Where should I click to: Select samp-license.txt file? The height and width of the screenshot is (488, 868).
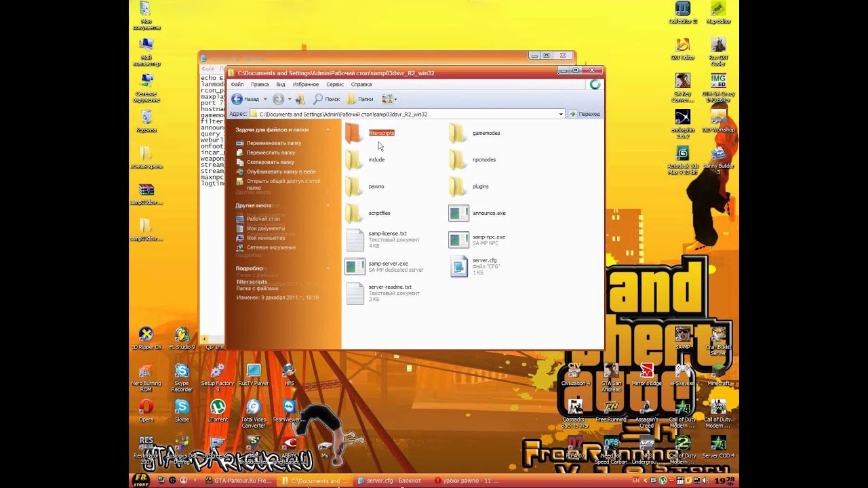[383, 239]
